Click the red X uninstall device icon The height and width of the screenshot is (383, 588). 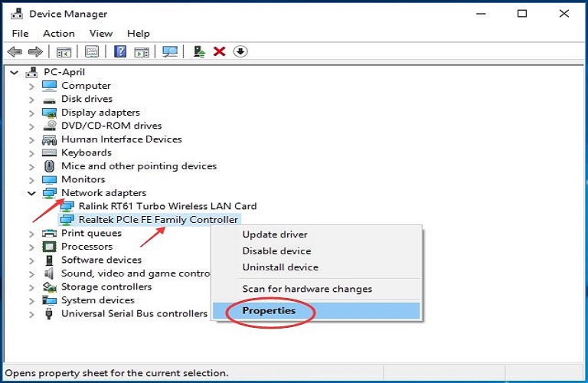[220, 51]
